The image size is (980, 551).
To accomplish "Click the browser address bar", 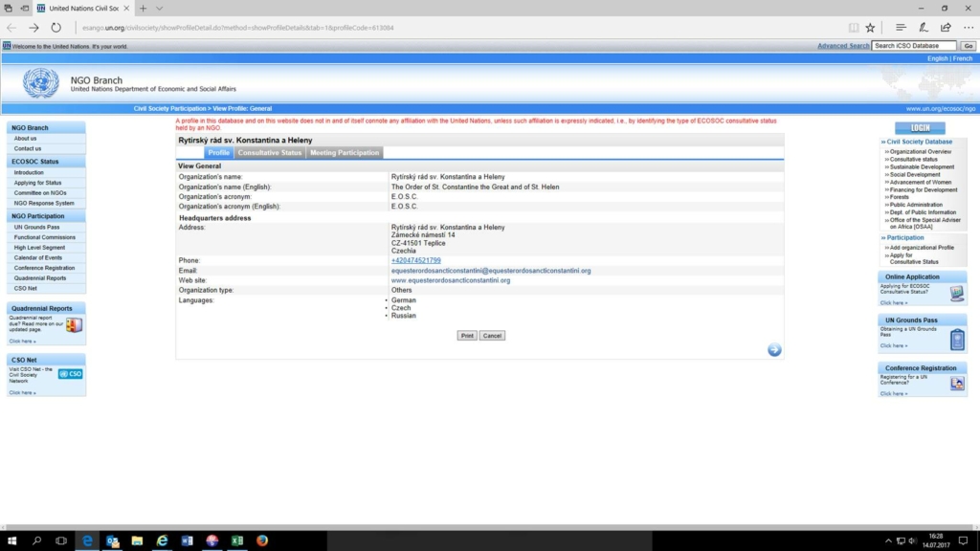I will pos(459,28).
